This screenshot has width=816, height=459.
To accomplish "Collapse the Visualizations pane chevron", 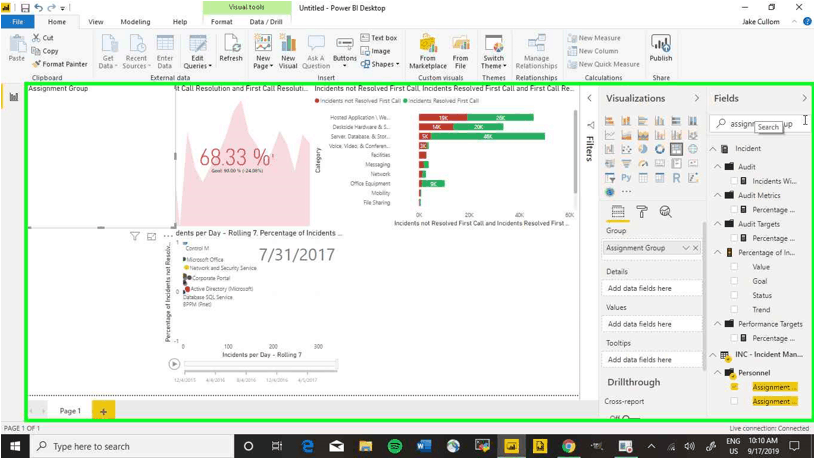I will [x=697, y=98].
